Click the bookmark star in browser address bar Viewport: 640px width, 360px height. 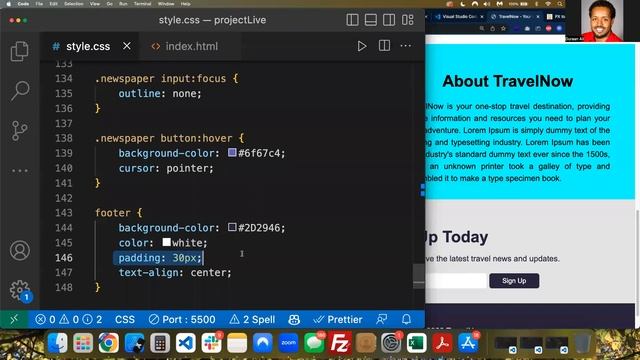pyautogui.click(x=503, y=29)
